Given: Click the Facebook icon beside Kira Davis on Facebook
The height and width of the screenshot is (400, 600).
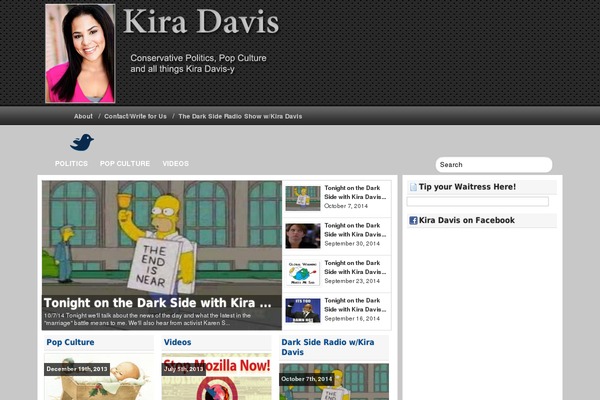Looking at the screenshot, I should (x=413, y=220).
